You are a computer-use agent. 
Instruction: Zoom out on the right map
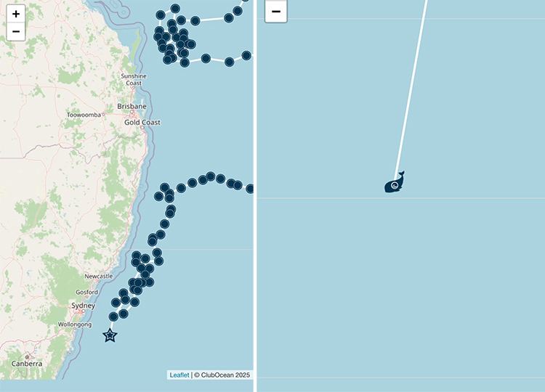[276, 12]
